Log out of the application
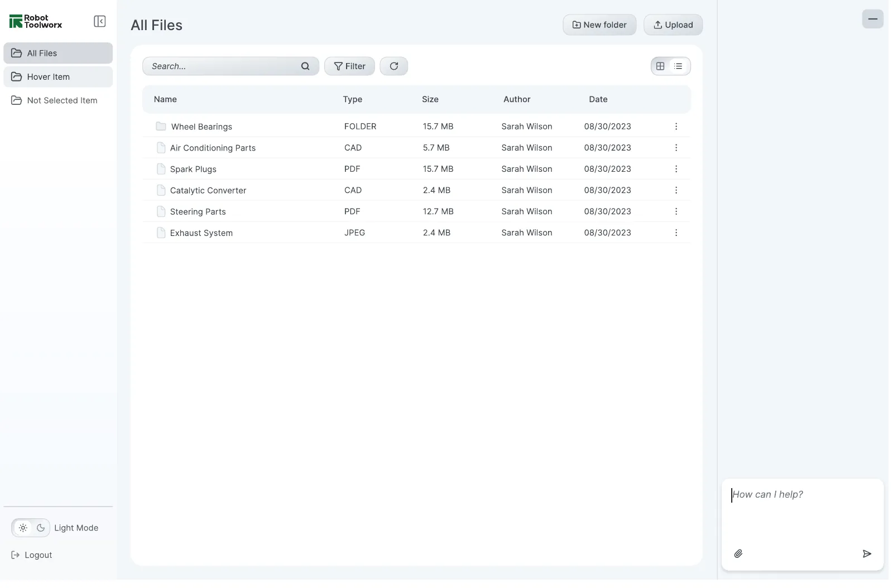Screen dimensions: 893x588 (x=32, y=555)
